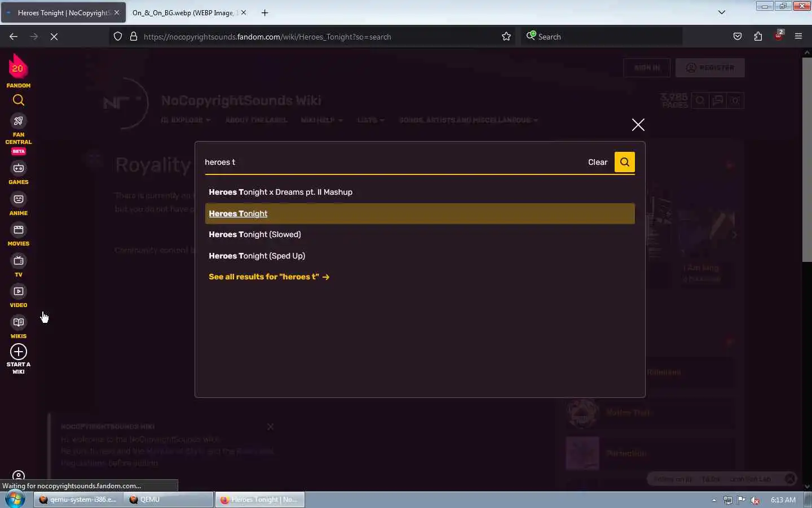The height and width of the screenshot is (508, 812).
Task: Open Pocket save icon in toolbar
Action: pyautogui.click(x=738, y=36)
